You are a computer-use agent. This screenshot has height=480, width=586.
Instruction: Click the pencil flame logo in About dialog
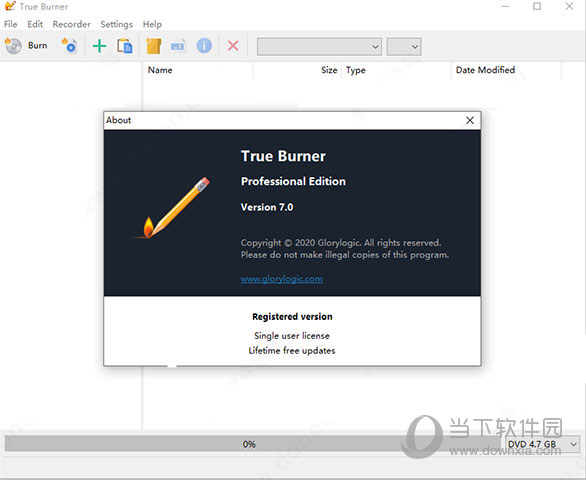pyautogui.click(x=172, y=208)
